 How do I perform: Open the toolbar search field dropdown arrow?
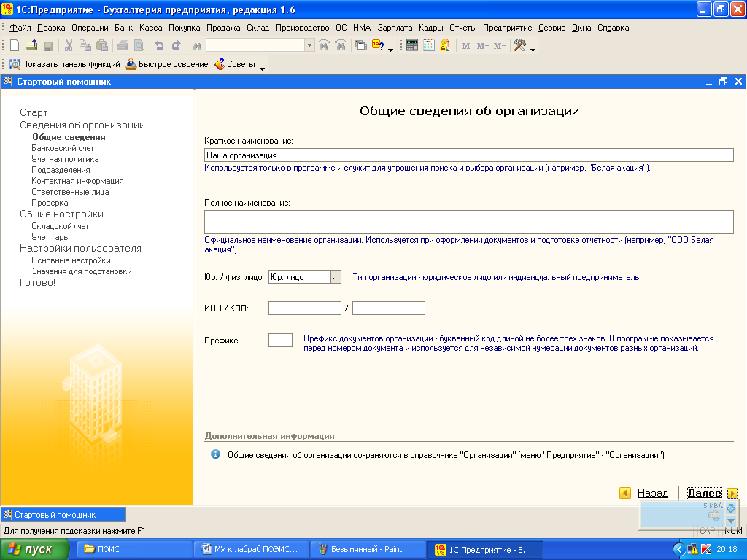point(309,46)
